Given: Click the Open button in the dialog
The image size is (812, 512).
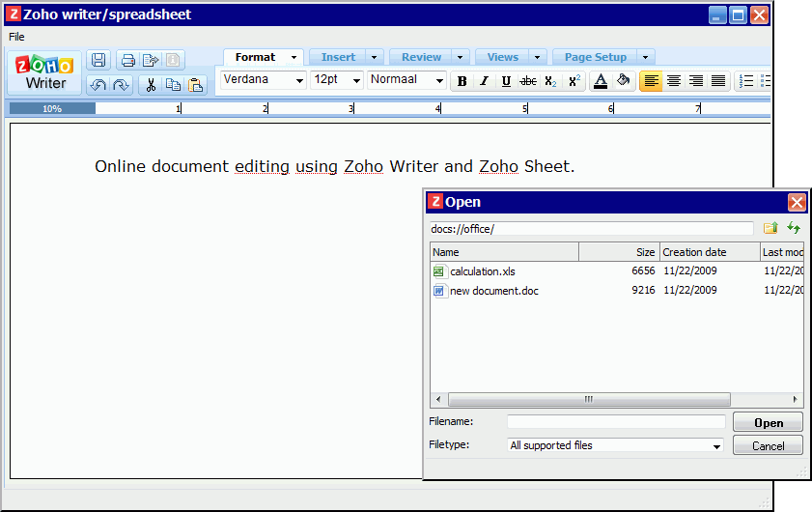Looking at the screenshot, I should 768,423.
